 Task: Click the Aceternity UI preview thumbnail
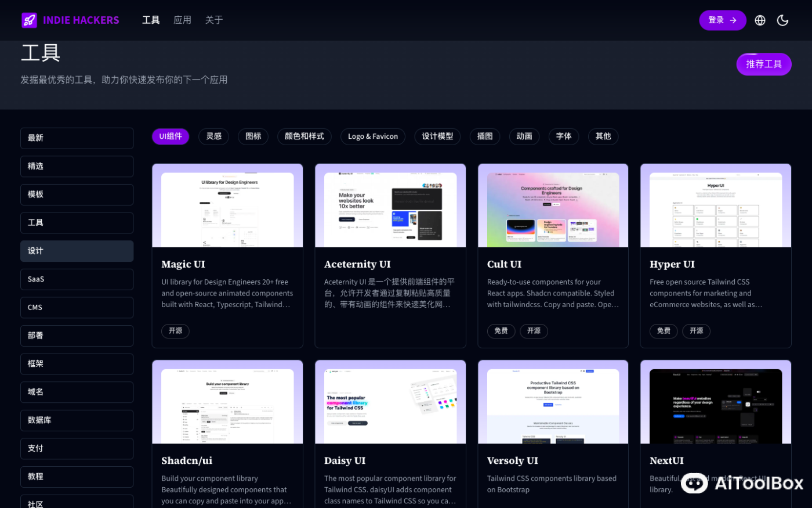click(390, 205)
